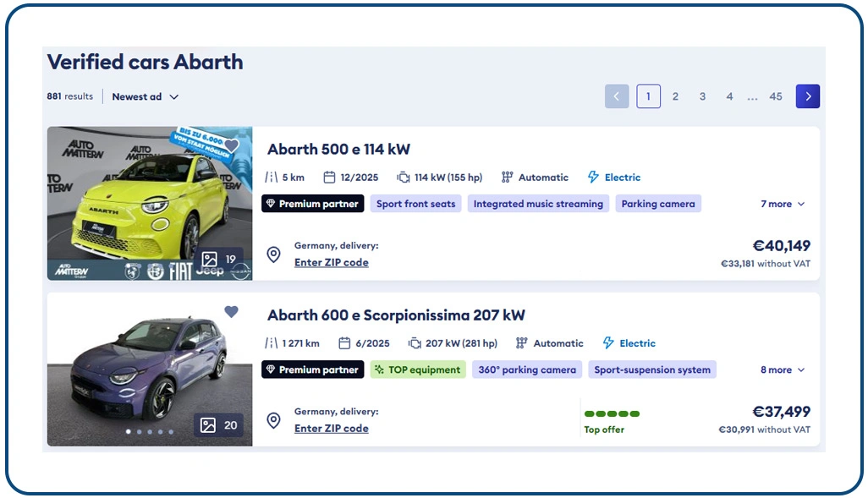Click the calendar icon next to 6/2025
Image resolution: width=868 pixels, height=498 pixels.
point(344,343)
